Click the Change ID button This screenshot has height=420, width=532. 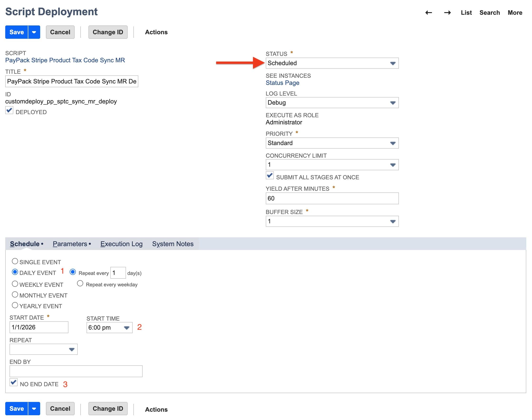(108, 32)
